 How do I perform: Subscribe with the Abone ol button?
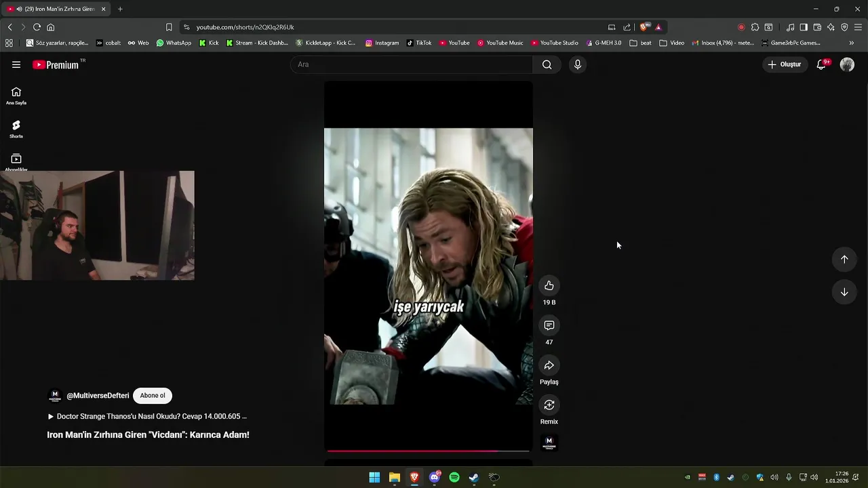click(153, 396)
